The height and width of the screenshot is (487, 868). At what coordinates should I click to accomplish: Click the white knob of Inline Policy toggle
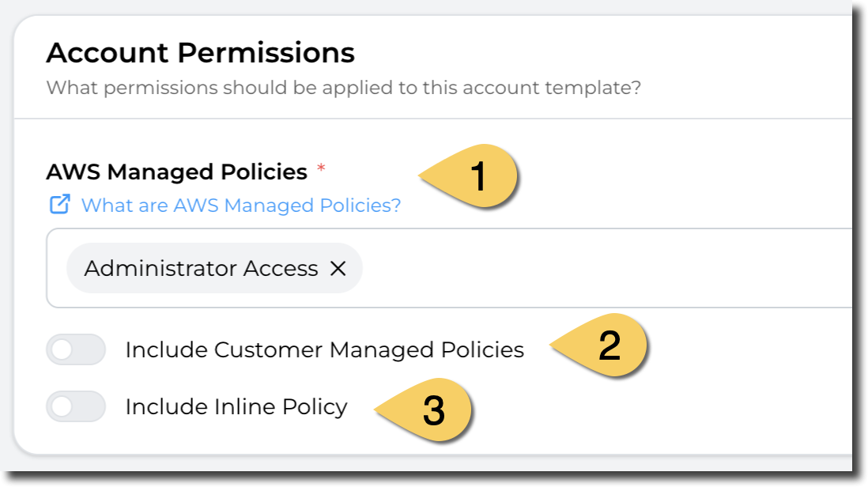coord(62,406)
